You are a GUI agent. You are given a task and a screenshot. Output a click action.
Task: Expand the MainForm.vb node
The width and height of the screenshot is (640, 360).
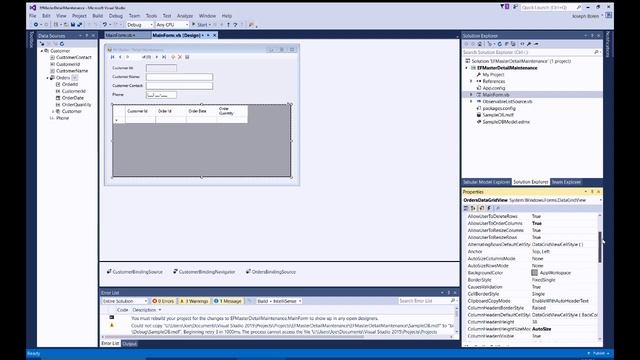point(471,95)
